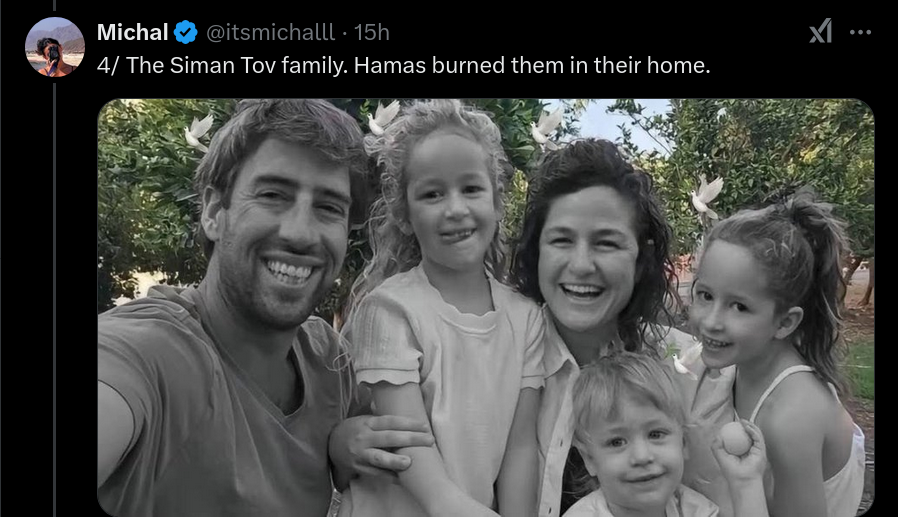Open the @itsmichalll handle link

click(x=270, y=32)
